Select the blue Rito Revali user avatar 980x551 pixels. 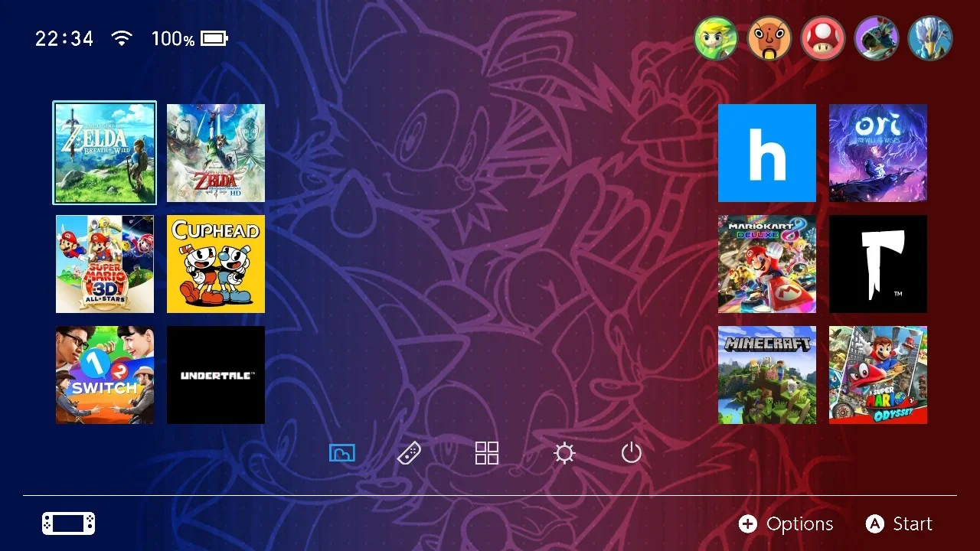pyautogui.click(x=930, y=38)
